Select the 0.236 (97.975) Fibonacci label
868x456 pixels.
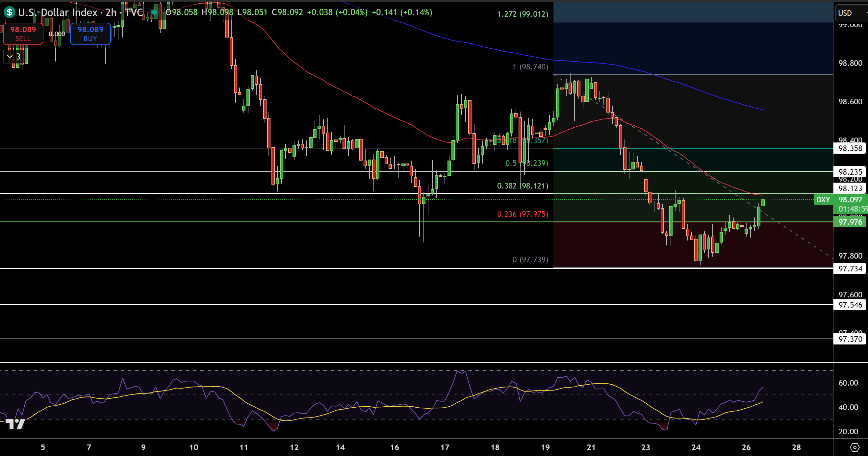(x=523, y=214)
